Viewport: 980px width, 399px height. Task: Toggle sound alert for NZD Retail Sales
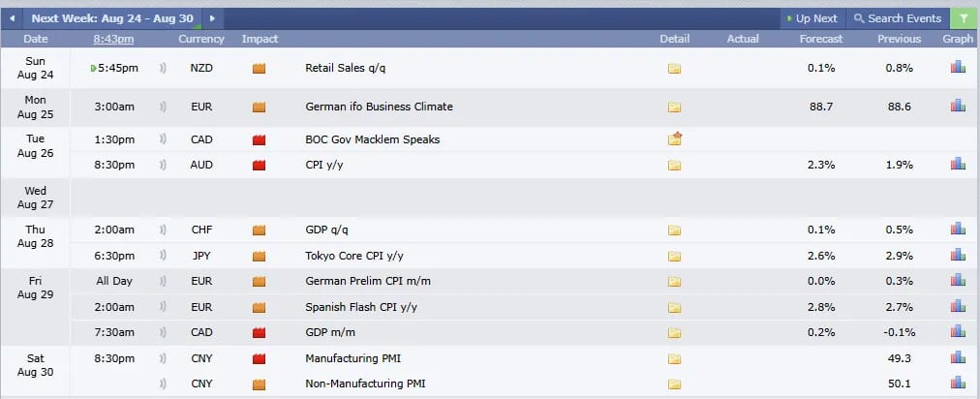pyautogui.click(x=163, y=68)
